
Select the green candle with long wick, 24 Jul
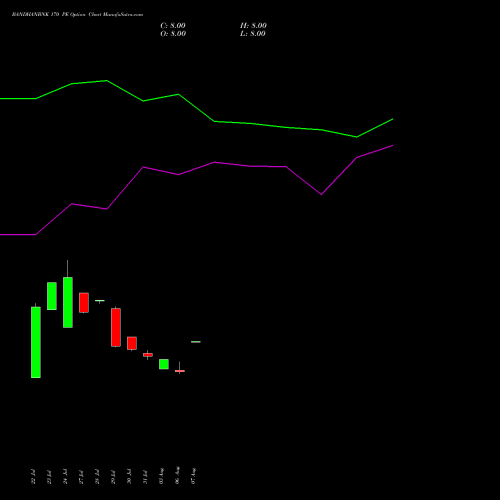pos(68,302)
